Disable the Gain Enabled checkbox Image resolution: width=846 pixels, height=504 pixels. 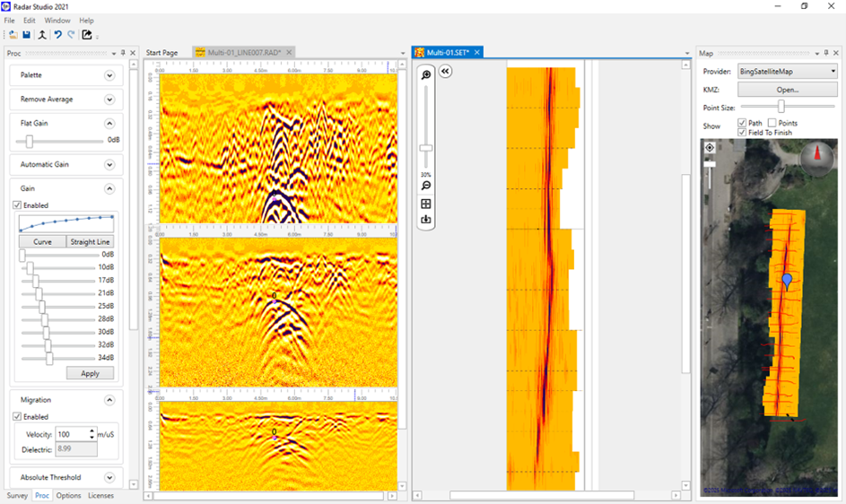pyautogui.click(x=17, y=205)
